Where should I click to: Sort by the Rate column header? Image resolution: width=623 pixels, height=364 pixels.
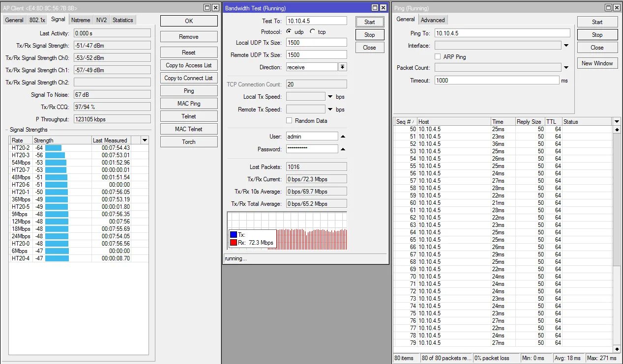pos(21,140)
